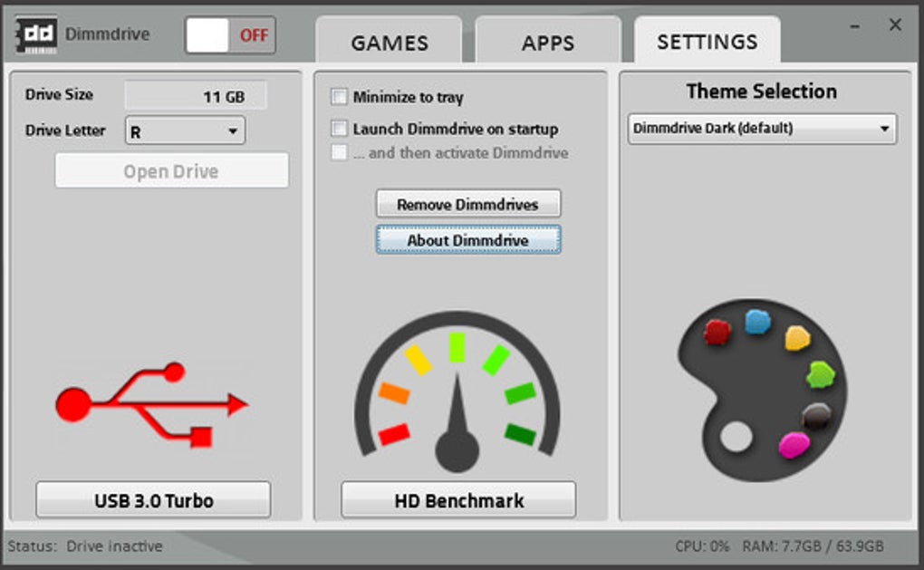Click the green paint blob on palette
Image resolution: width=924 pixels, height=570 pixels.
[x=820, y=375]
